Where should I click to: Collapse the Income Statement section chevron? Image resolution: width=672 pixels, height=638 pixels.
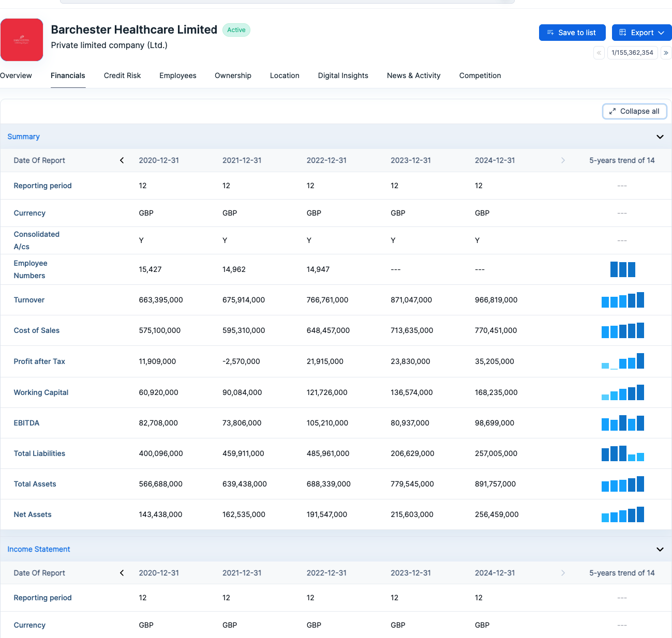pyautogui.click(x=660, y=550)
